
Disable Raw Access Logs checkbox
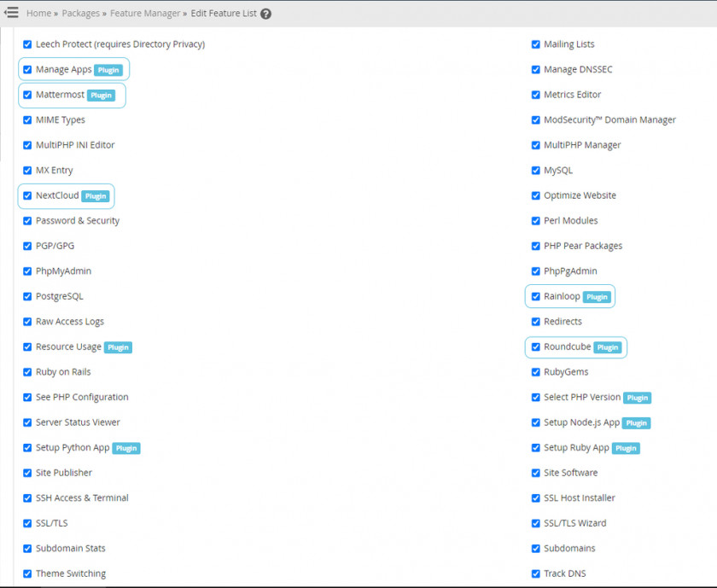tap(27, 322)
